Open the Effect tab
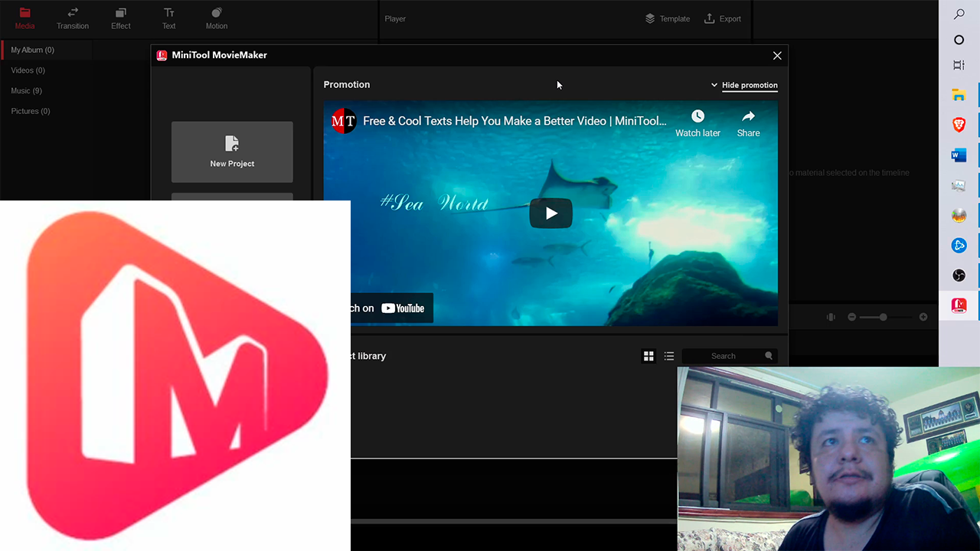This screenshot has height=551, width=980. (x=121, y=18)
